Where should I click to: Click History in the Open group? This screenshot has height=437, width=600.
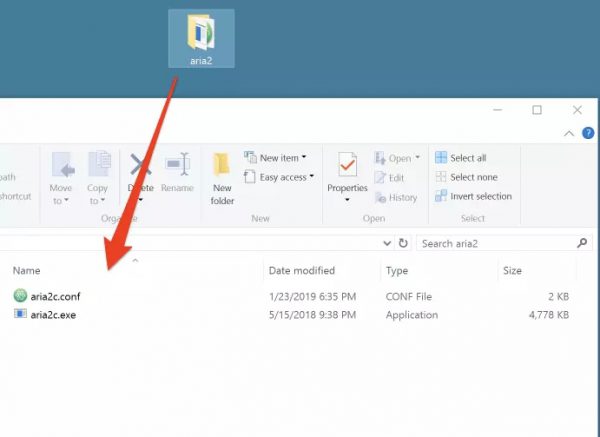396,197
